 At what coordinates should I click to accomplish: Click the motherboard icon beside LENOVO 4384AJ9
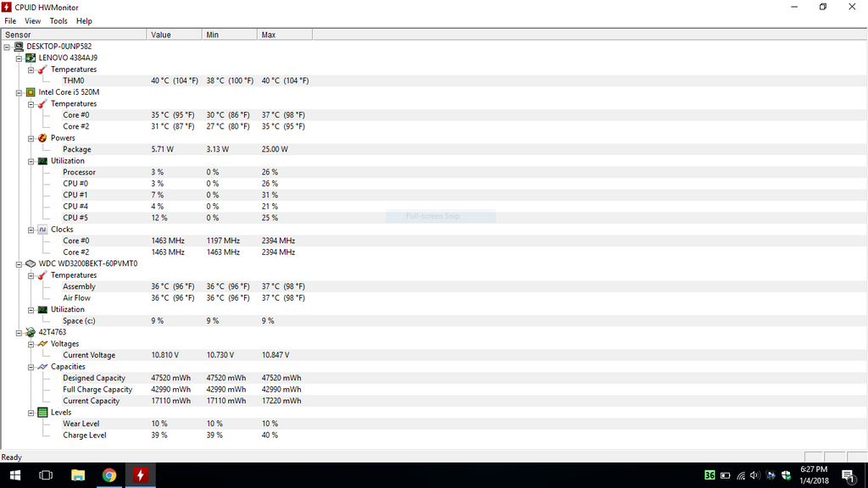pos(31,58)
